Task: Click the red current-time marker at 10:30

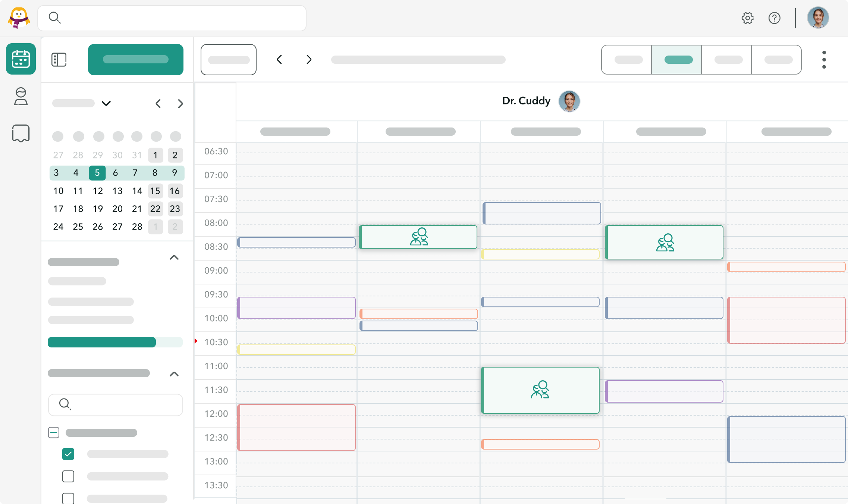Action: pyautogui.click(x=196, y=341)
